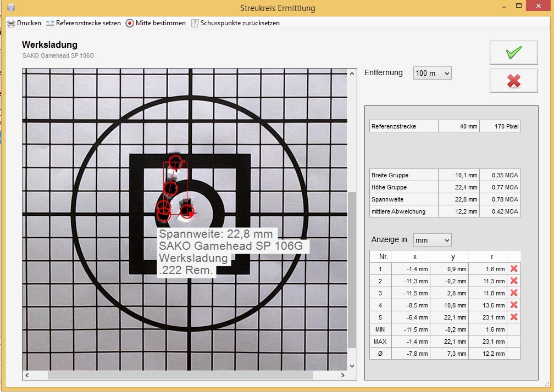554x392 pixels.
Task: Open the Anzeige in mm unit dropdown
Action: (x=432, y=240)
